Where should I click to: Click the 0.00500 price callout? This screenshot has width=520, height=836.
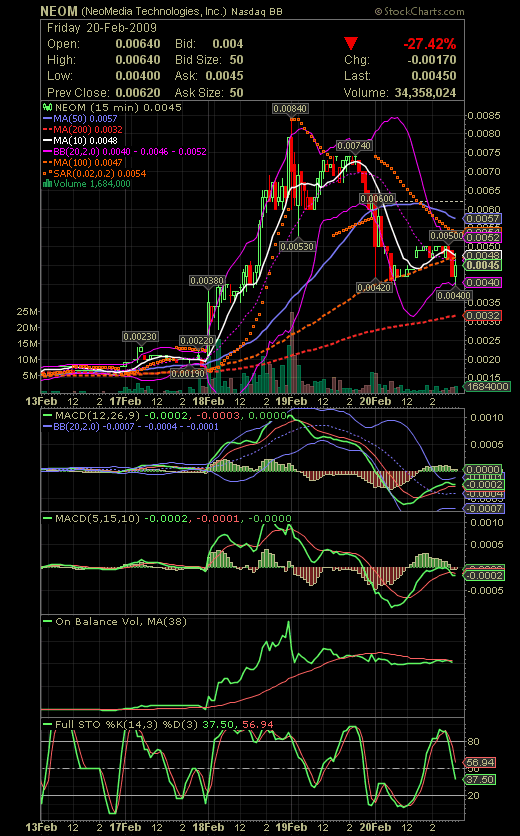pos(447,236)
